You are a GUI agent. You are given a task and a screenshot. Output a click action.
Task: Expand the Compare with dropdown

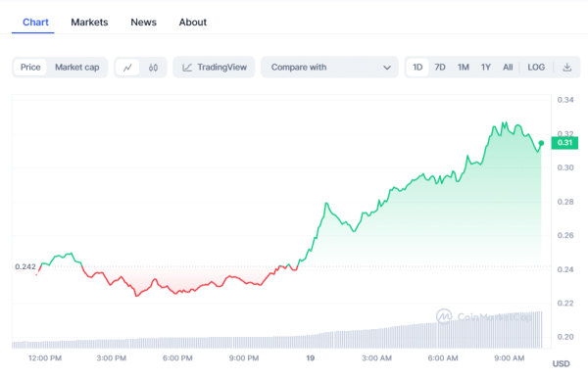pos(329,68)
